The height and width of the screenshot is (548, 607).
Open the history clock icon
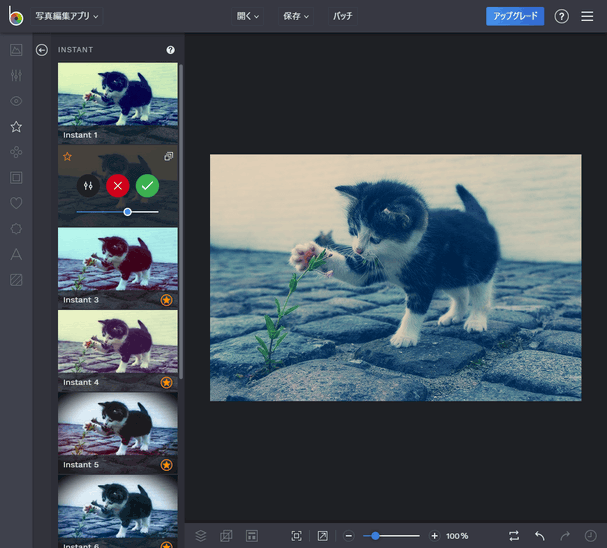pos(590,536)
